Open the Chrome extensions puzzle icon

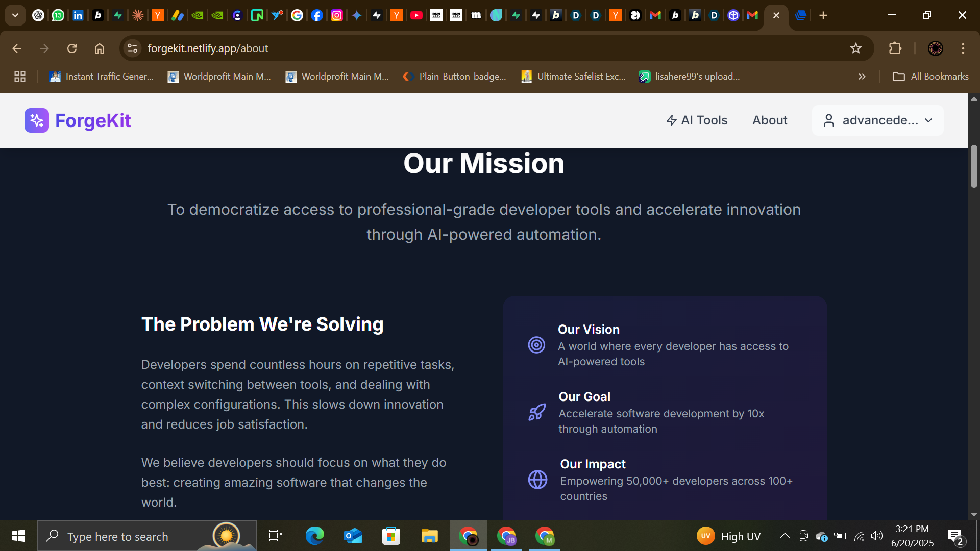(x=895, y=48)
